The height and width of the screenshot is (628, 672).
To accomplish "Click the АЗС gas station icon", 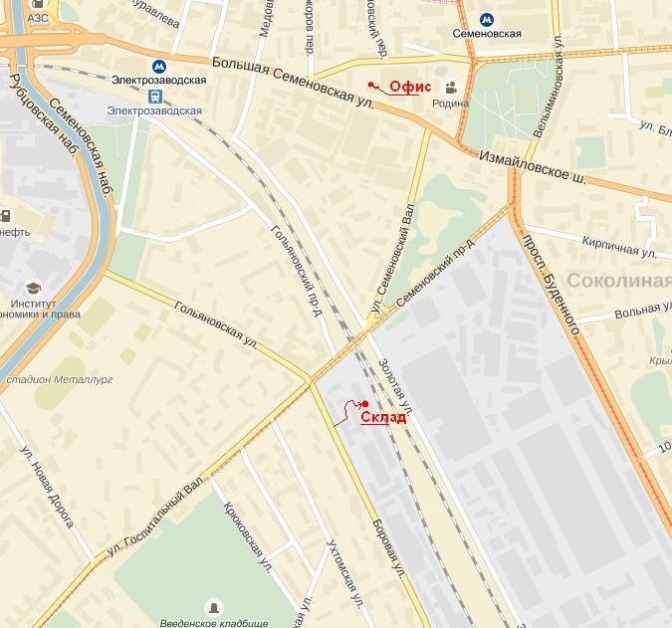I will pyautogui.click(x=38, y=4).
